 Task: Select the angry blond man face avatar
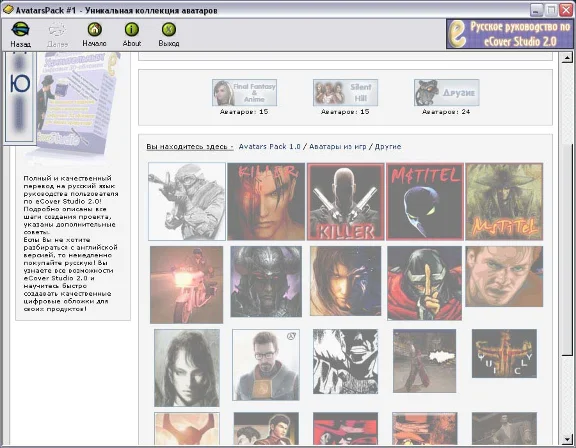pyautogui.click(x=504, y=276)
